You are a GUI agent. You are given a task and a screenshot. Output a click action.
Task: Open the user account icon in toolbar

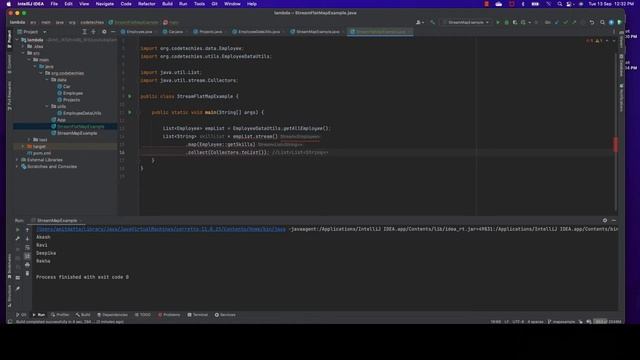point(419,22)
